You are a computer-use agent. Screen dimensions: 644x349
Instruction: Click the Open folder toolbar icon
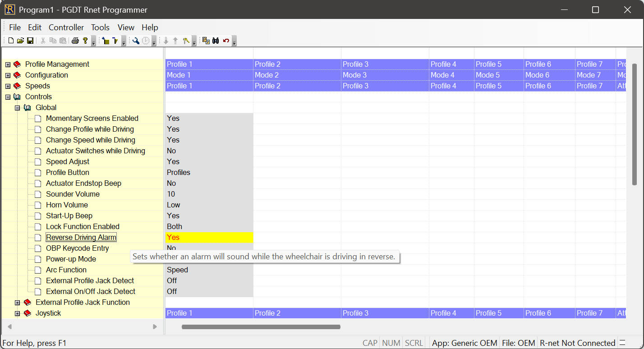pyautogui.click(x=20, y=41)
